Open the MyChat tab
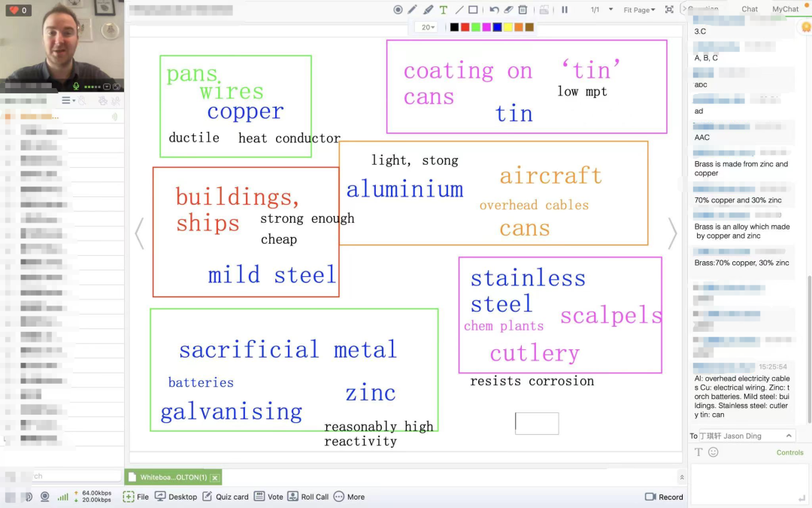812x508 pixels. pos(786,9)
